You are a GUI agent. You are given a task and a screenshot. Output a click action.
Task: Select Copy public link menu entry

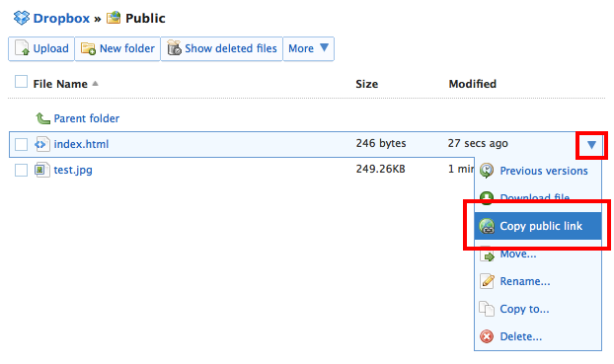pyautogui.click(x=538, y=226)
